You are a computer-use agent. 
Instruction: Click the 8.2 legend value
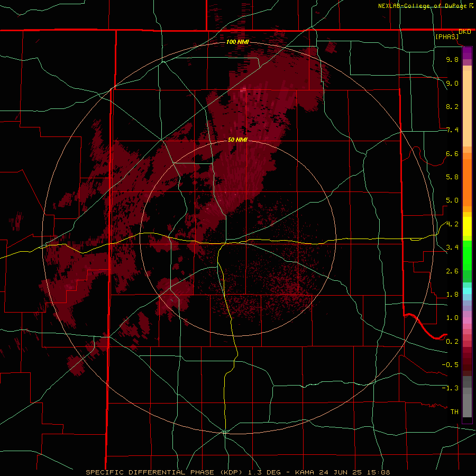click(452, 106)
